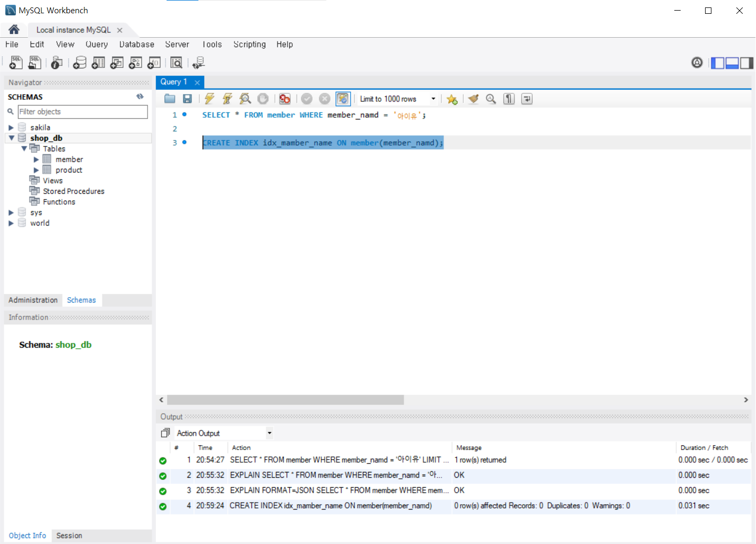Open SQL script file toolbar icon
Screen dimensions: 756x544
pyautogui.click(x=34, y=63)
